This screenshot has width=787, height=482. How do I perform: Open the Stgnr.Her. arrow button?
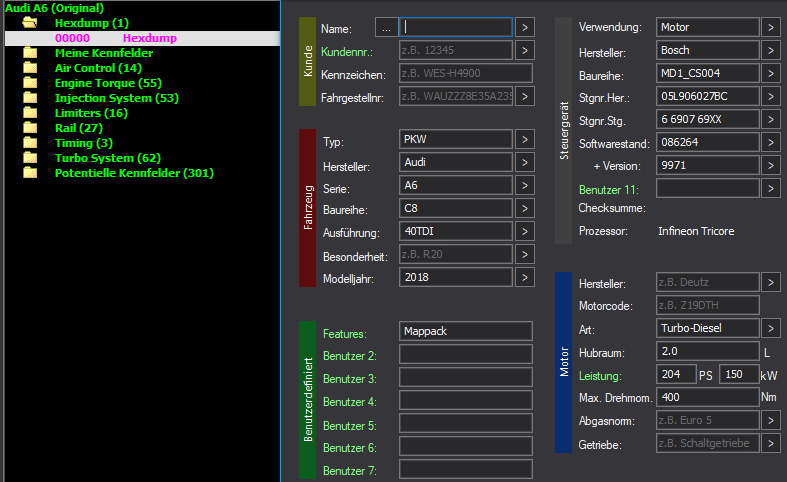pyautogui.click(x=771, y=96)
